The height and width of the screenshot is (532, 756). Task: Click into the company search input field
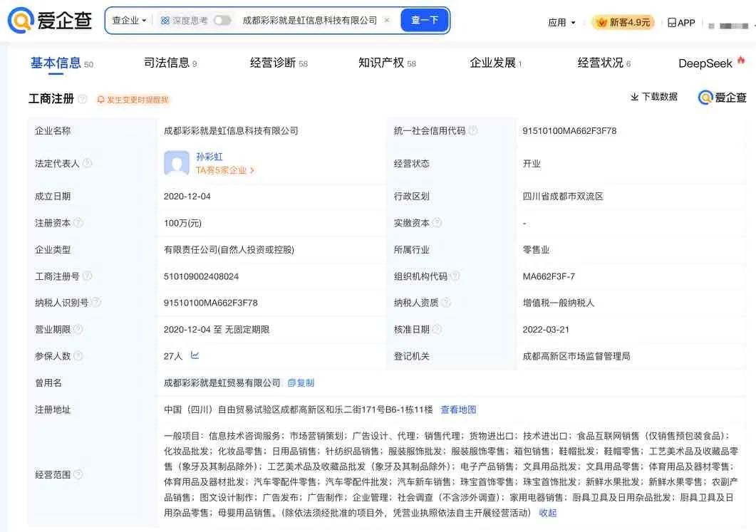coord(309,21)
